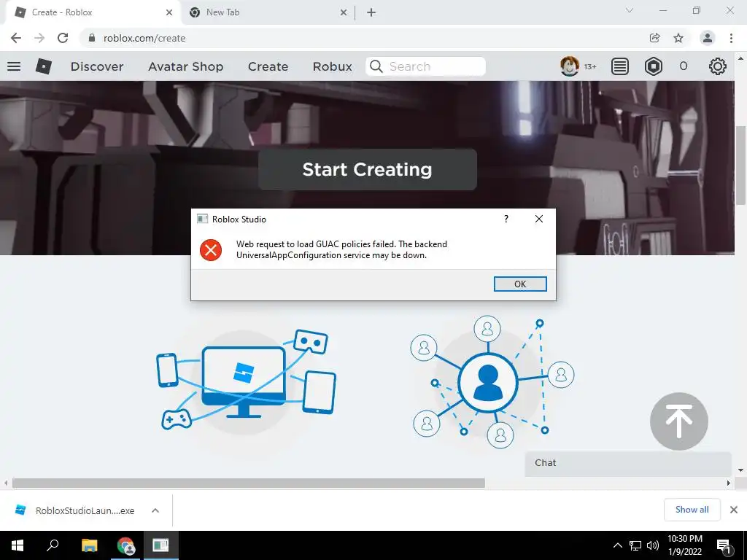Click the scroll-to-top arrow button
The image size is (747, 560).
point(679,421)
